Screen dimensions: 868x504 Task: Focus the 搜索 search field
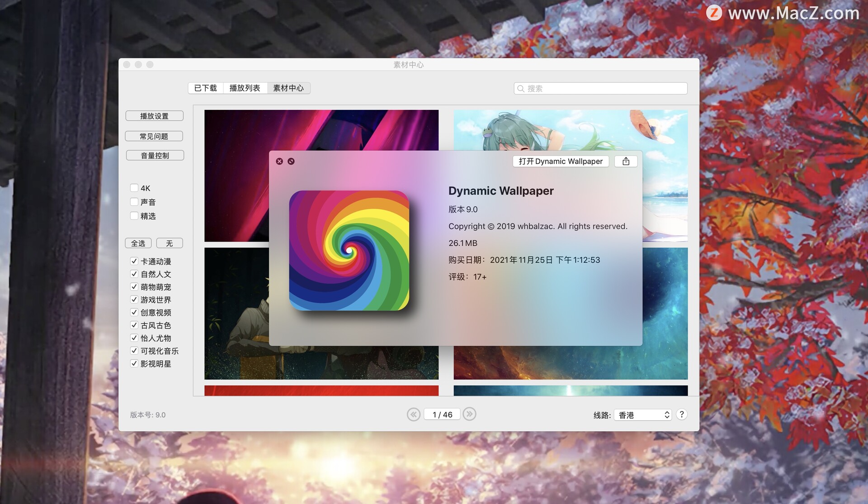point(601,89)
